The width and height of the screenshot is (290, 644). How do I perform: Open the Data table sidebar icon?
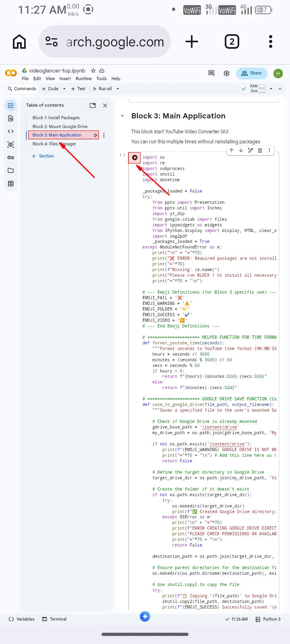tap(11, 184)
